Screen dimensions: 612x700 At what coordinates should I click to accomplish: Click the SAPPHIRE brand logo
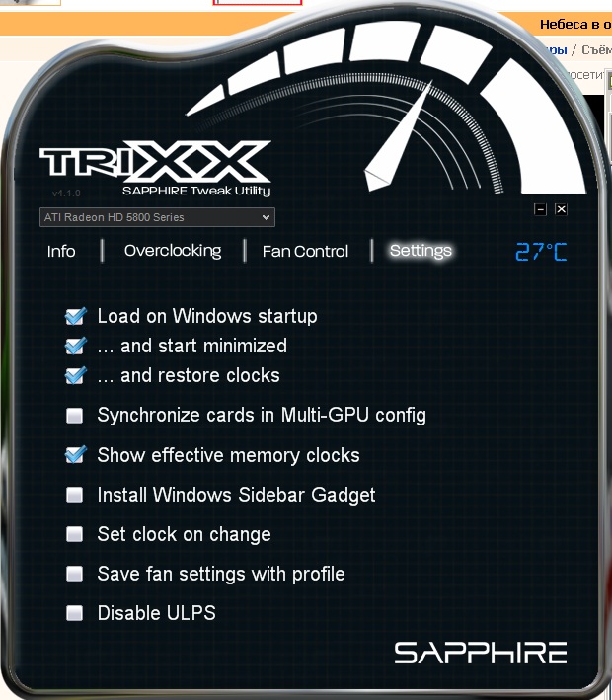(x=481, y=654)
